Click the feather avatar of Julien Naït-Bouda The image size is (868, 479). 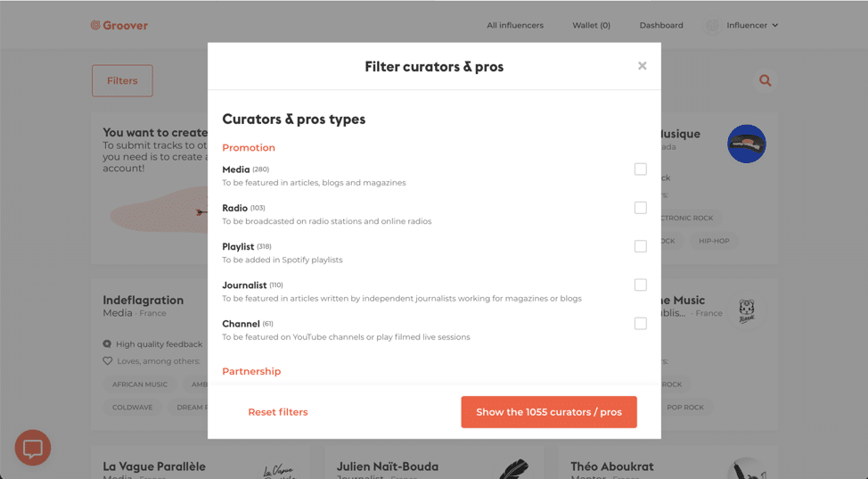coord(514,469)
